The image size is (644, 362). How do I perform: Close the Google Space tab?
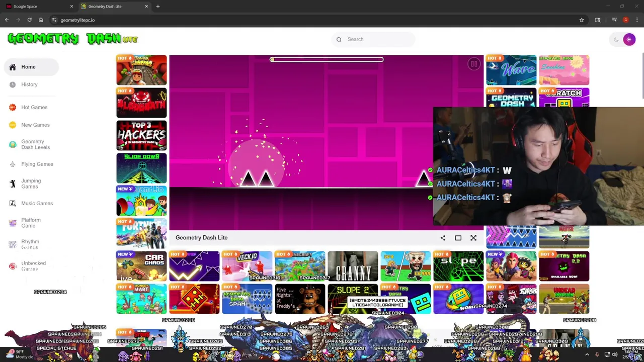[71, 7]
